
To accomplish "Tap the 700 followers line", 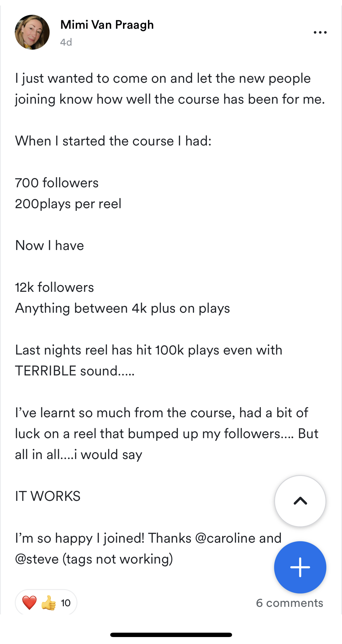I will coord(57,183).
